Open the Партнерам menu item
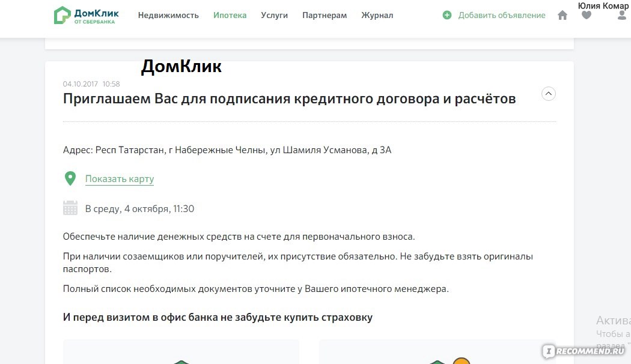 (x=325, y=15)
